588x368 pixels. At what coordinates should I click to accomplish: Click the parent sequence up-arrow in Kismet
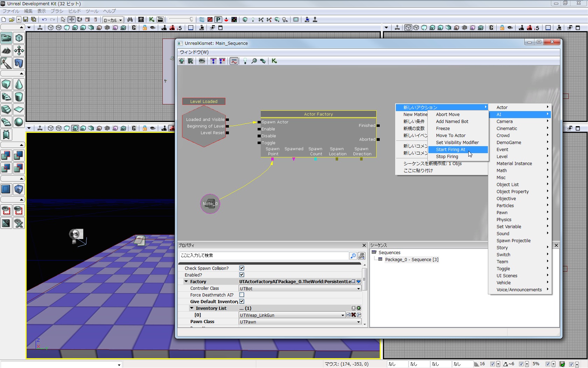[182, 61]
